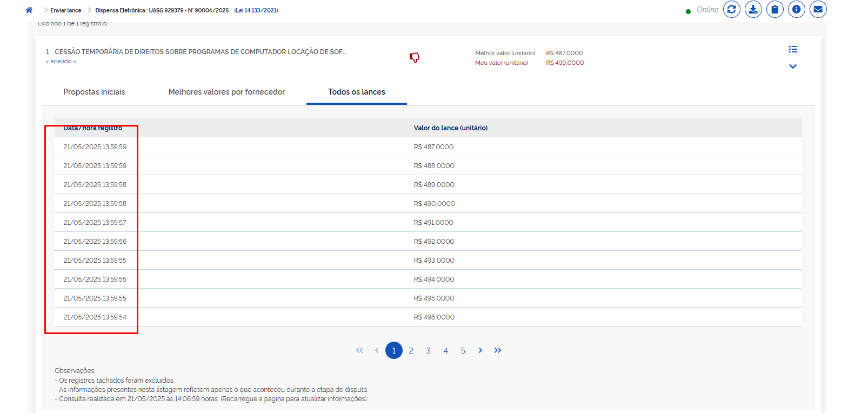Open the envelope messages icon
Image resolution: width=868 pixels, height=413 pixels.
coord(818,9)
